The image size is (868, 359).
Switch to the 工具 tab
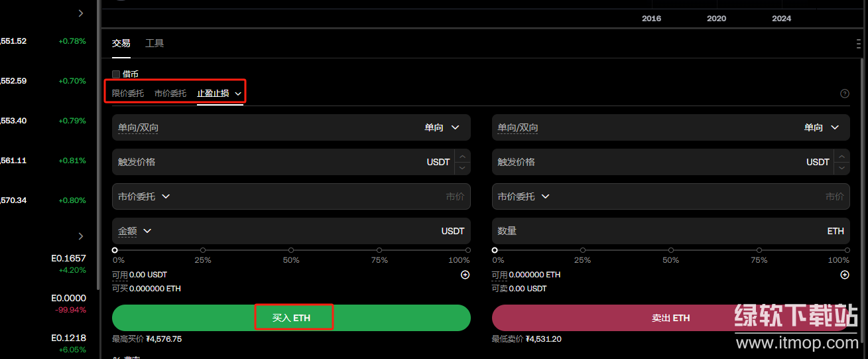(155, 43)
